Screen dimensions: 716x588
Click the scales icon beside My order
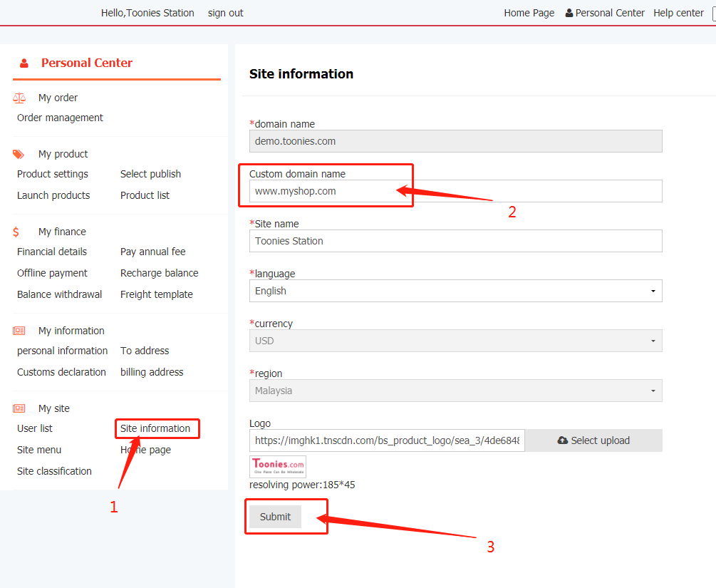coord(19,98)
